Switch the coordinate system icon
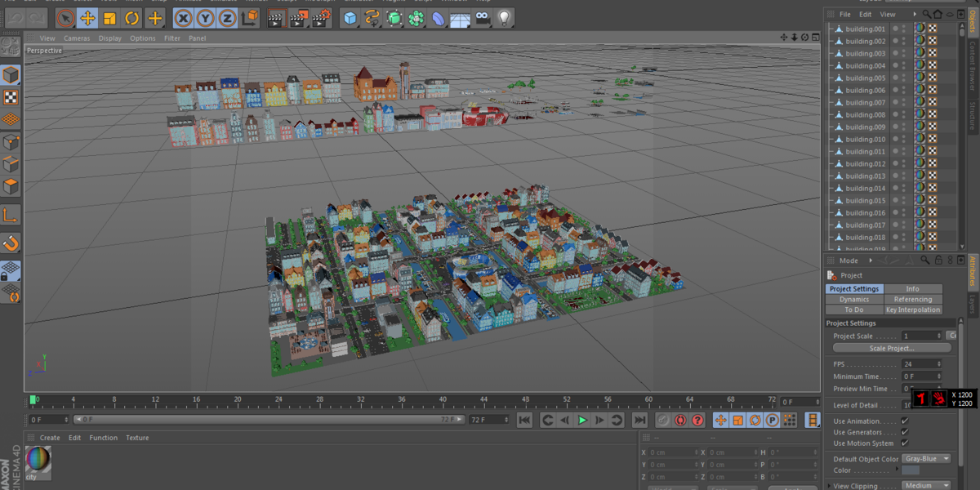 pyautogui.click(x=250, y=17)
